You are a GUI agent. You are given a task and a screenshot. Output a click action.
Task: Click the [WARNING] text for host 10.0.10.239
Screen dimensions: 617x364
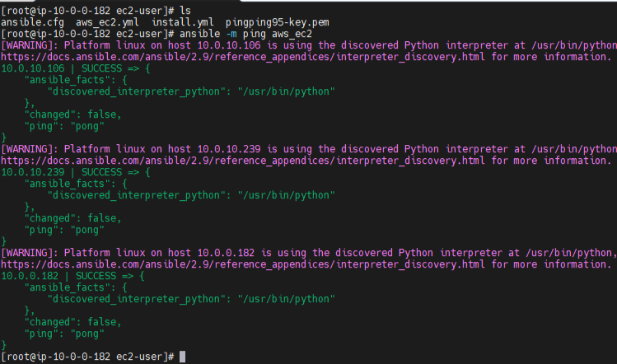click(30, 149)
